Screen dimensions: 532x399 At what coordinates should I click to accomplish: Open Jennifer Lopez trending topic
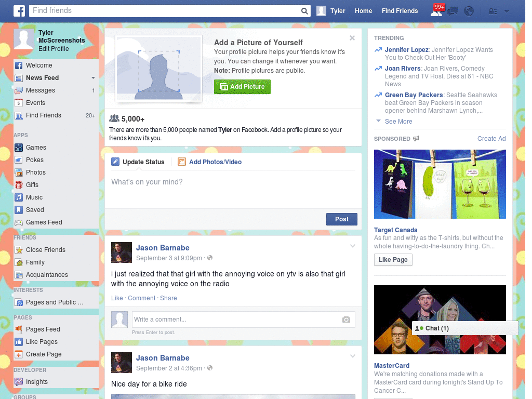(x=406, y=49)
